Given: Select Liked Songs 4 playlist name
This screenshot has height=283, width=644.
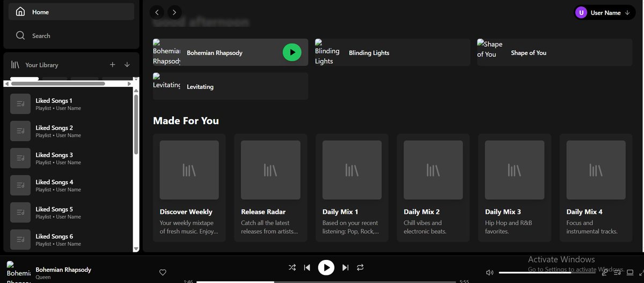Looking at the screenshot, I should [54, 182].
